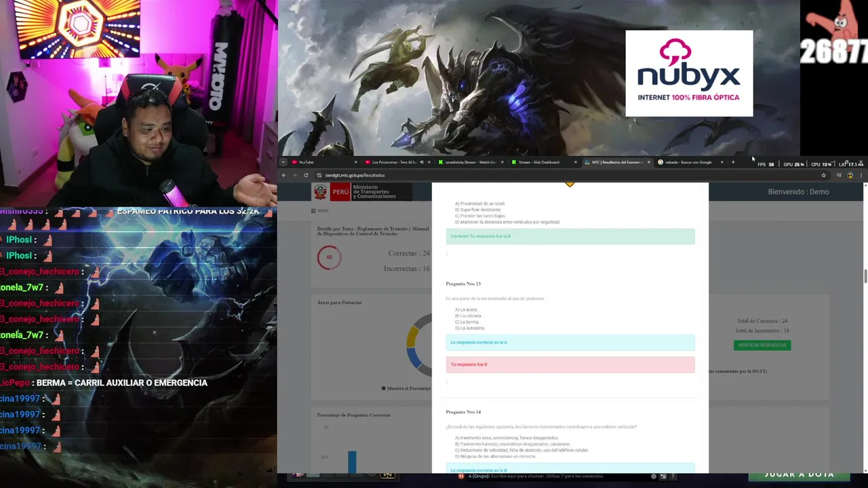This screenshot has height=488, width=868.
Task: Click 'Total de Incorrectos : 16' text
Action: (762, 331)
